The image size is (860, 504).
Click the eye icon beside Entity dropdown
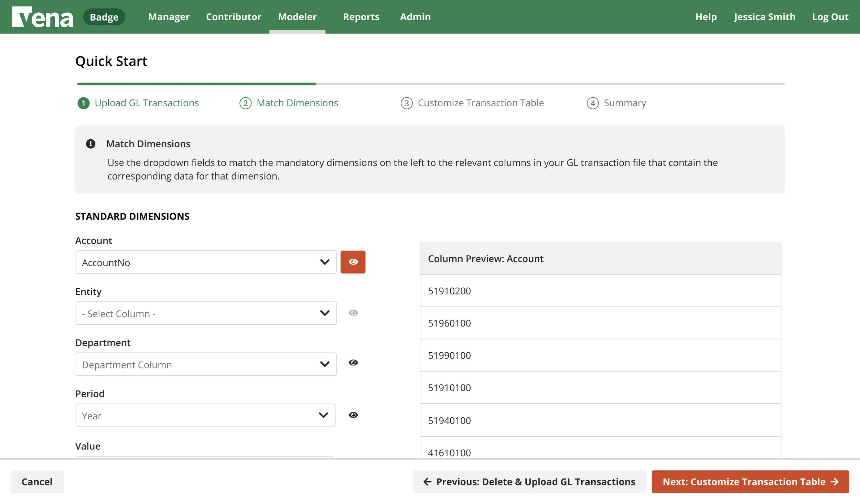pos(354,312)
